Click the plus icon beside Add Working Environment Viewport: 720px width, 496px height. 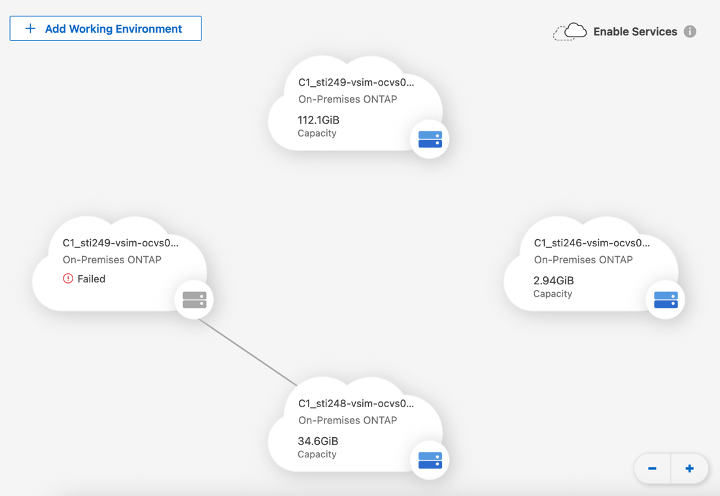(x=30, y=29)
